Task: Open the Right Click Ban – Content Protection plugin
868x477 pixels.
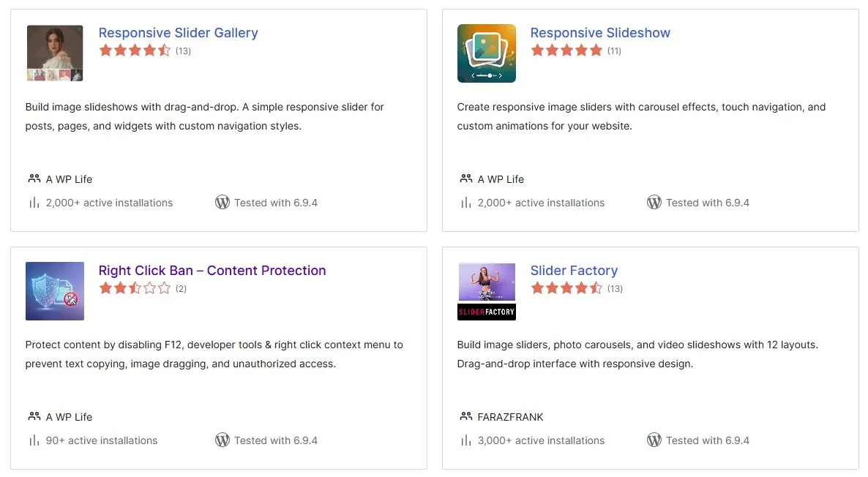Action: click(212, 270)
